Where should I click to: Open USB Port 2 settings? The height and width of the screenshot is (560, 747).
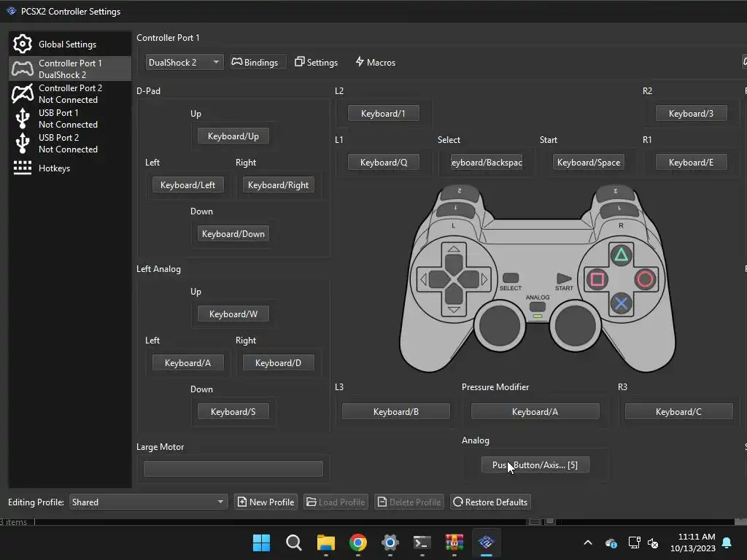click(x=69, y=144)
